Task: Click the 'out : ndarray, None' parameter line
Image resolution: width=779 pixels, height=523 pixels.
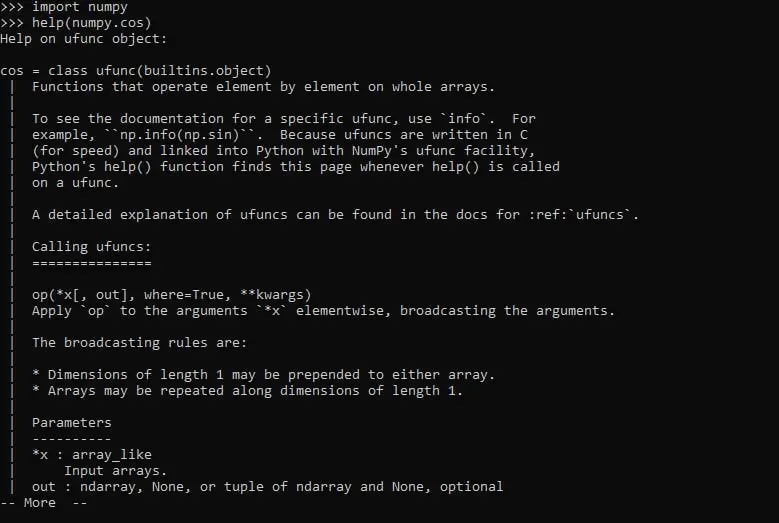Action: 267,486
